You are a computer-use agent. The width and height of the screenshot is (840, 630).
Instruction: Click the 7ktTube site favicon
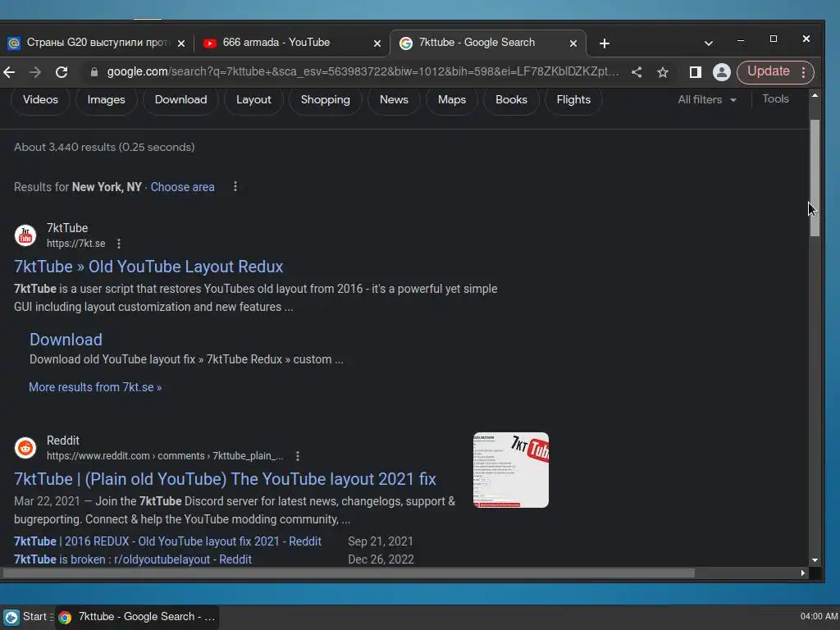click(25, 235)
